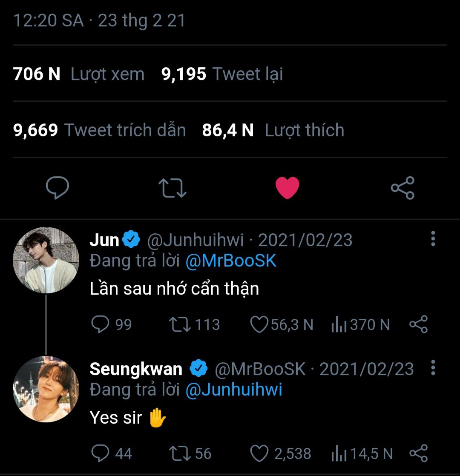Open more options on Seungkwan's tweet

(433, 368)
